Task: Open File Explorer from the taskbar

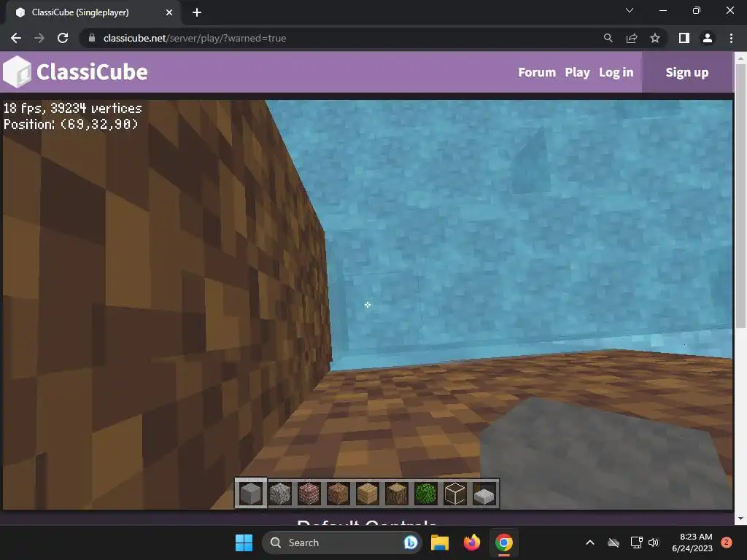Action: click(440, 542)
